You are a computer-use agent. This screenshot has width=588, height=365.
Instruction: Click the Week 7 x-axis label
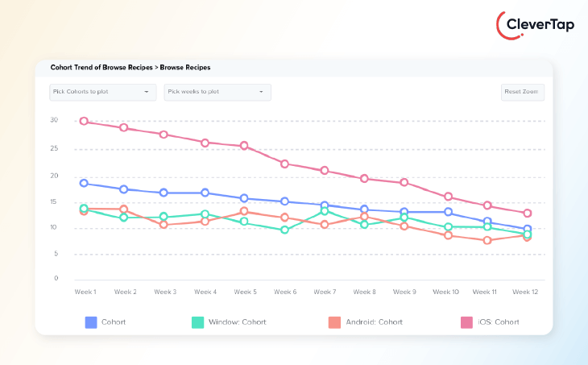[x=325, y=292]
